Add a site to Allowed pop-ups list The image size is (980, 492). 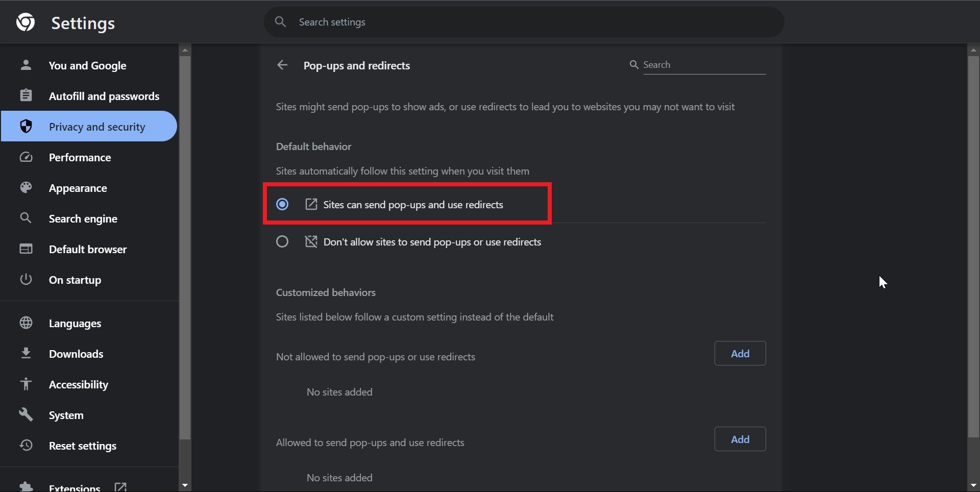point(740,439)
